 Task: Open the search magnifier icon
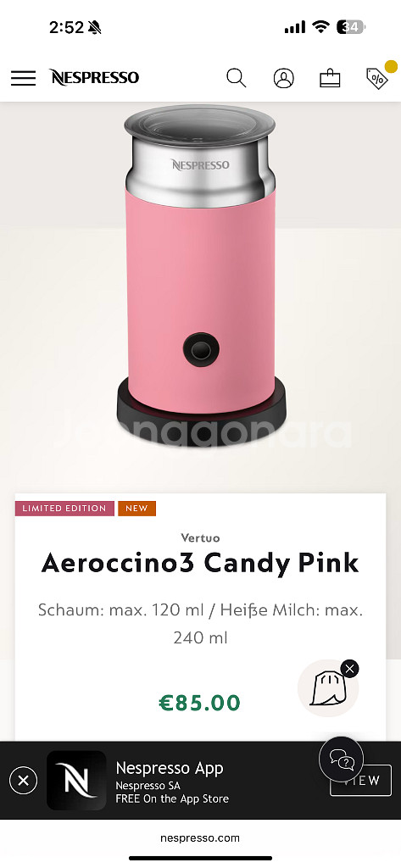(x=236, y=78)
